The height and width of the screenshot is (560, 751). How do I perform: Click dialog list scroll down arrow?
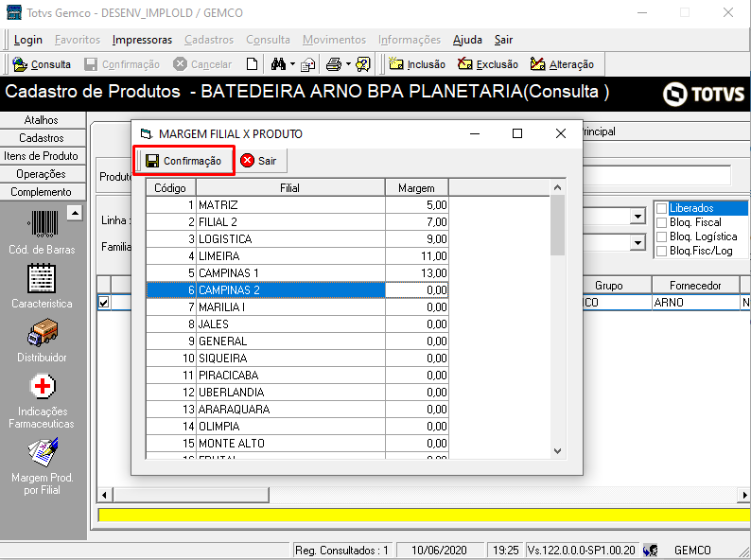(x=557, y=451)
